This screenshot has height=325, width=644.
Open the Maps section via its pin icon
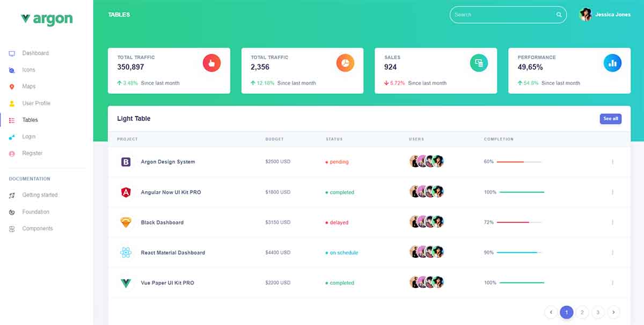[x=12, y=86]
